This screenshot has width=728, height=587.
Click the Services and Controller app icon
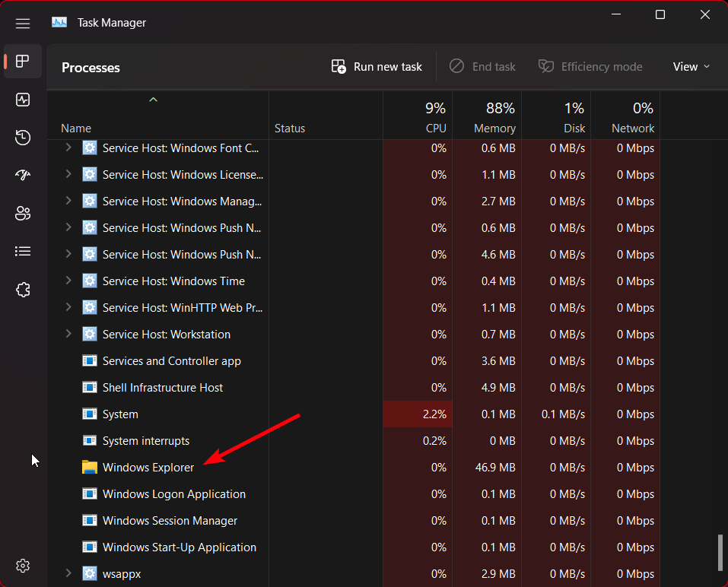pos(90,360)
